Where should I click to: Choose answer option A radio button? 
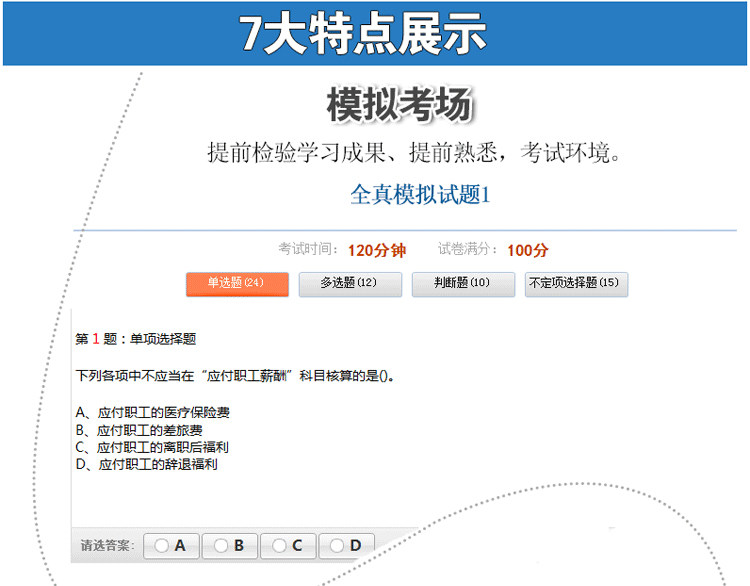[x=162, y=545]
